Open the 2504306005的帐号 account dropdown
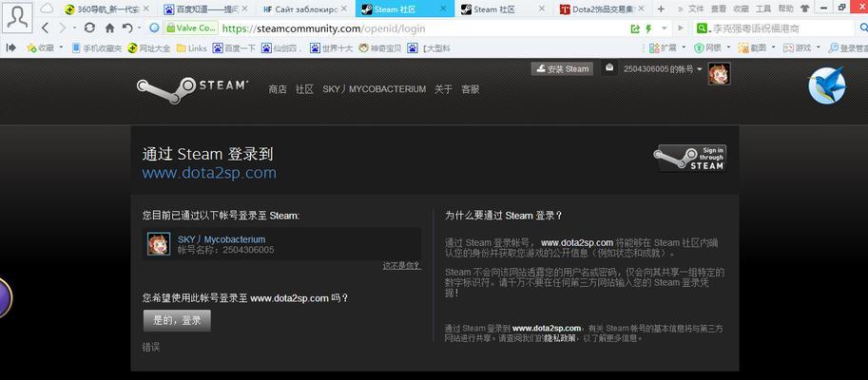Viewport: 868px width, 380px height. coord(664,69)
